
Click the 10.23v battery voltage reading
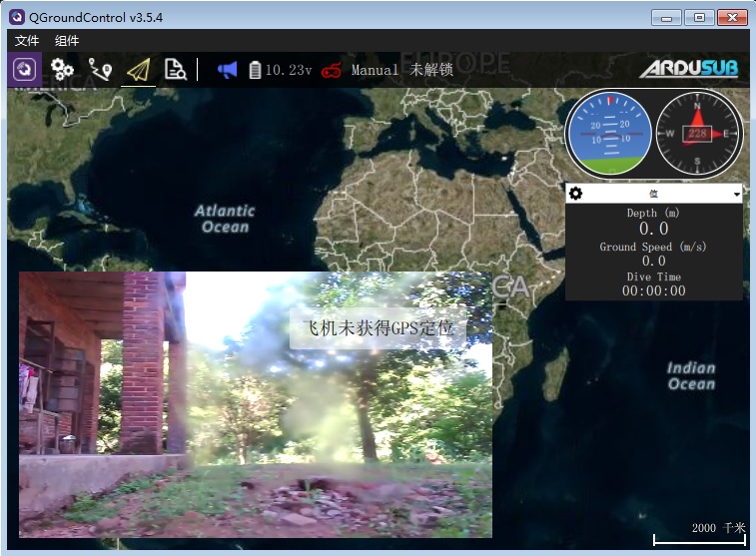click(x=289, y=70)
